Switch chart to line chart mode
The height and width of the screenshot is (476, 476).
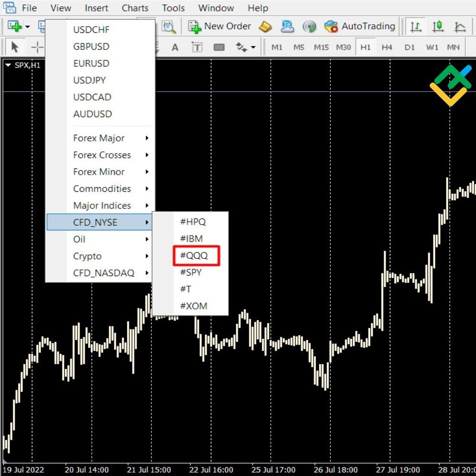459,27
